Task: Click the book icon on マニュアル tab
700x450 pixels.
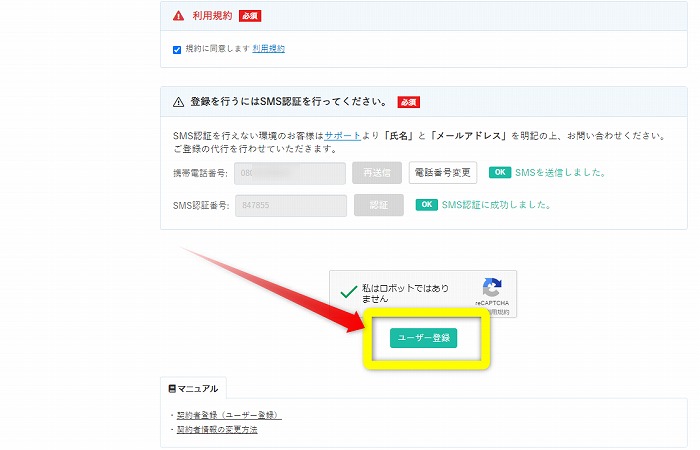Action: coord(172,388)
